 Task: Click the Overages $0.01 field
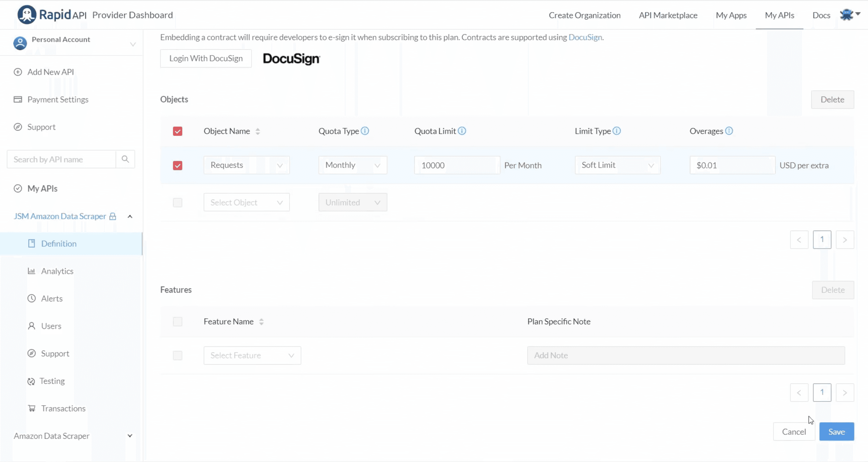click(732, 165)
